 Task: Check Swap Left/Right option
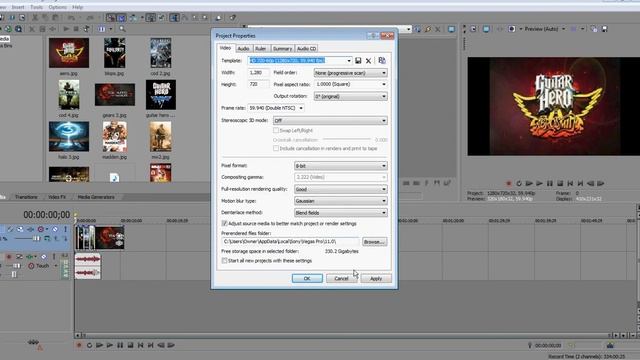tap(276, 130)
